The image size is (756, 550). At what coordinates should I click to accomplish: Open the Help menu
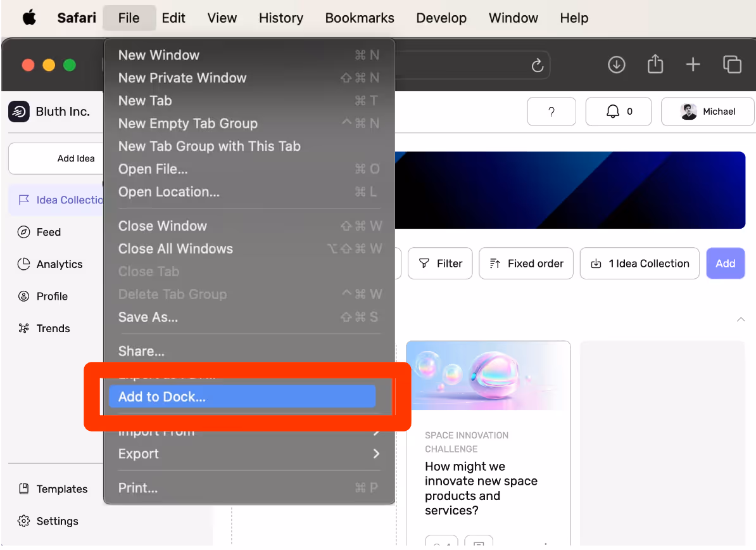coord(574,18)
